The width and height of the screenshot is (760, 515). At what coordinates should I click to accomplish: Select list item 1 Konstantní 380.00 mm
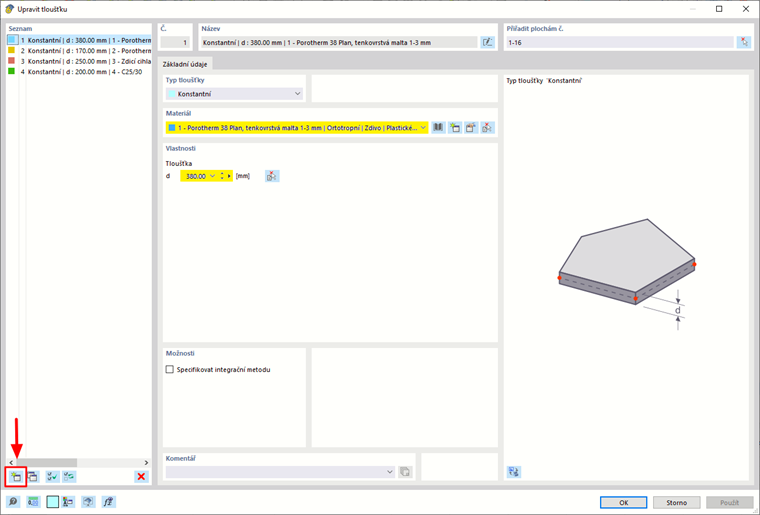[x=79, y=40]
